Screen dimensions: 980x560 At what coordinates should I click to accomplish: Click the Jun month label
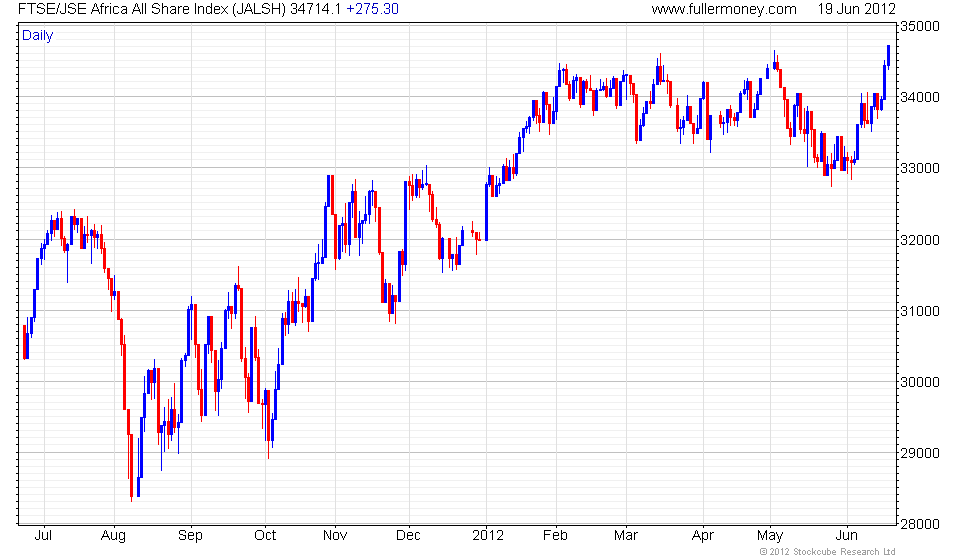tap(847, 535)
